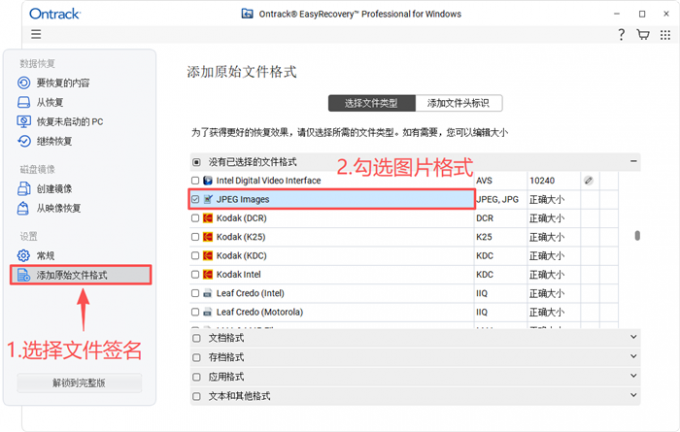Image resolution: width=680 pixels, height=432 pixels.
Task: Click the EasyRecovery title bar app icon
Action: pos(247,14)
